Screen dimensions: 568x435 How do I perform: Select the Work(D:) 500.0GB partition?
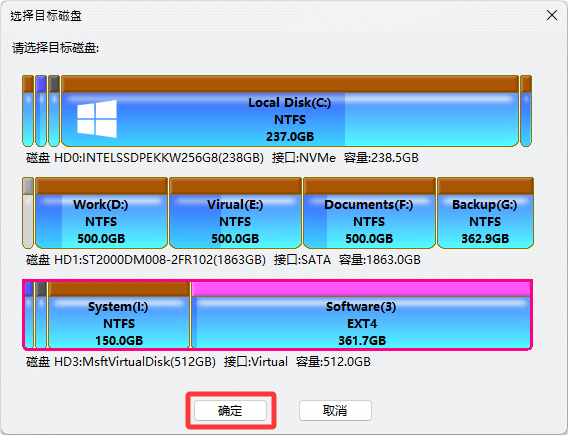[x=101, y=213]
